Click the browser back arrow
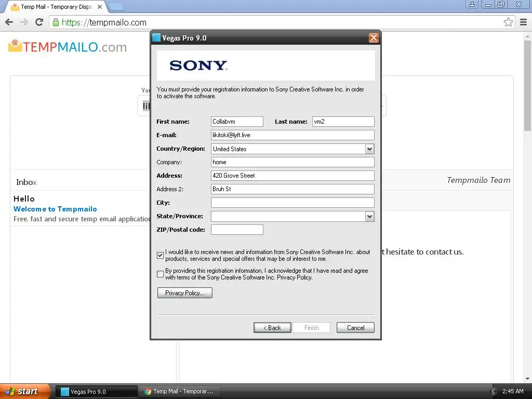The image size is (532, 399). 9,22
